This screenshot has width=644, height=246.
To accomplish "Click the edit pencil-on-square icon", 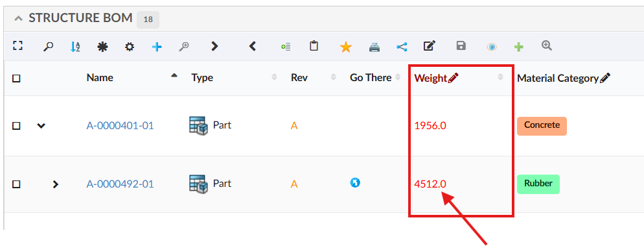I will tap(429, 45).
